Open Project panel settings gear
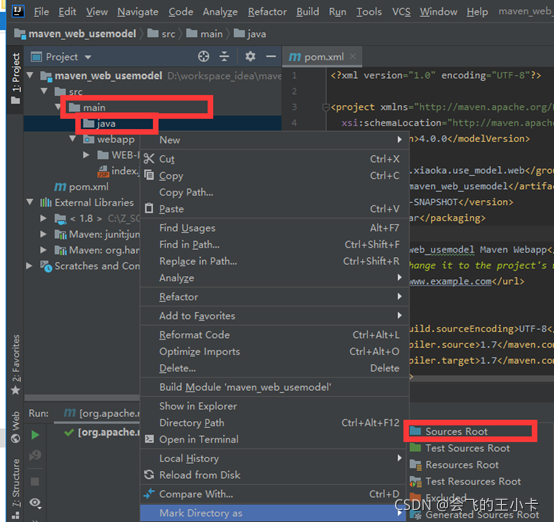This screenshot has width=554, height=522. 250,57
